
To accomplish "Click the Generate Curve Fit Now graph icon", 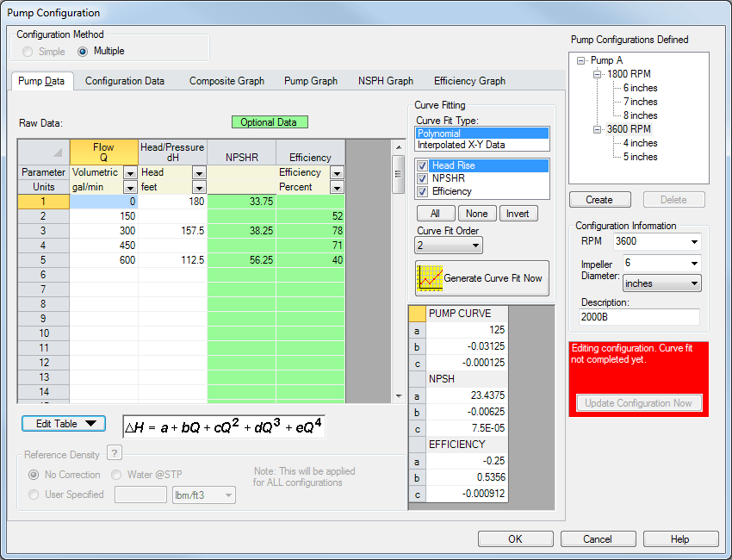I will 430,278.
